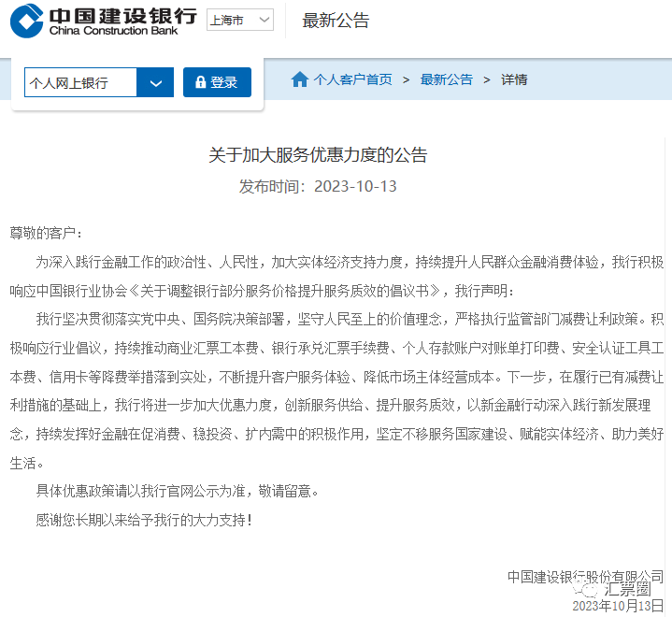Click the chevron arrow in the 上海市 selector
This screenshot has height=617, width=672.
pos(265,20)
